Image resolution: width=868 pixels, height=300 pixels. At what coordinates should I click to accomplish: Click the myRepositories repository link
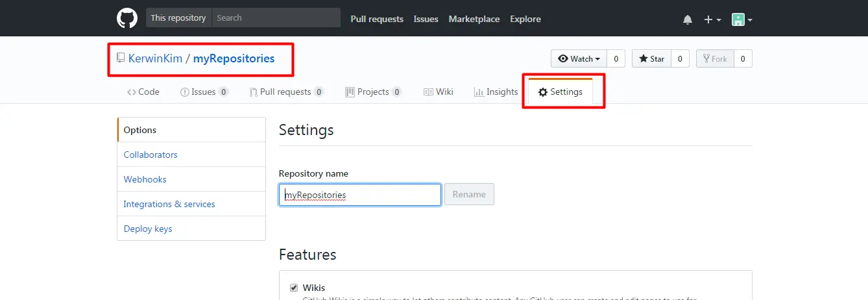(234, 58)
